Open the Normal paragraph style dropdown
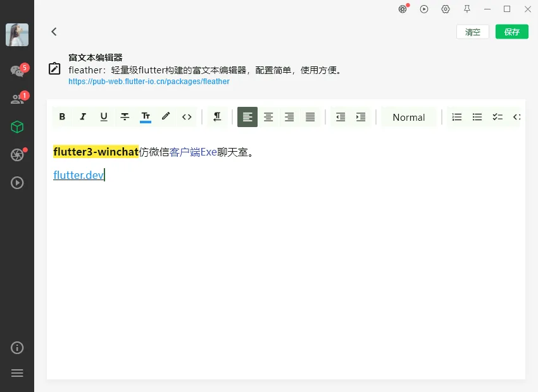538x392 pixels. (408, 117)
